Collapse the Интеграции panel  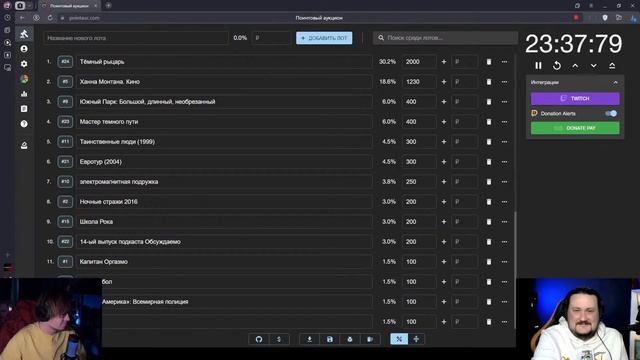(x=616, y=82)
